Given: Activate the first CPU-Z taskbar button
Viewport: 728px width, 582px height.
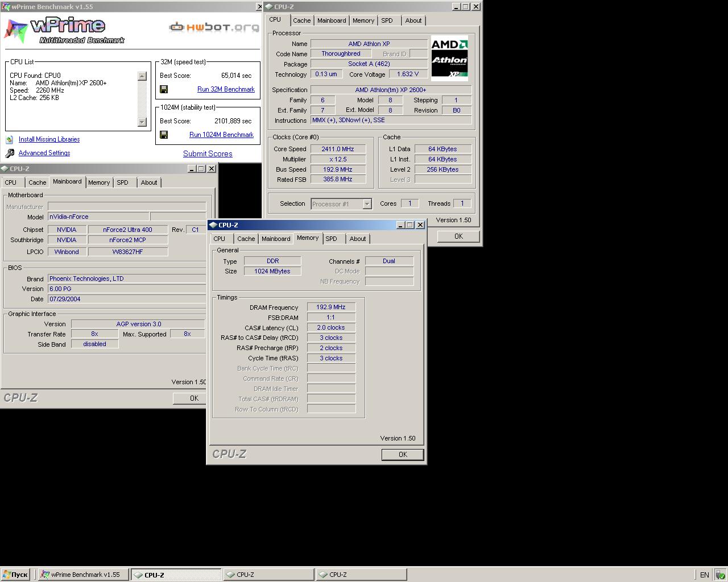Looking at the screenshot, I should point(176,575).
